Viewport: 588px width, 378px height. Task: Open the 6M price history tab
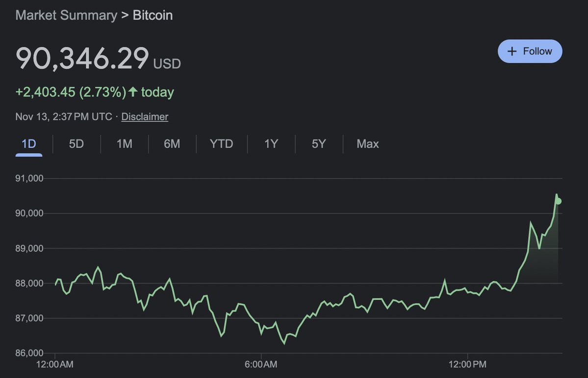pos(172,144)
